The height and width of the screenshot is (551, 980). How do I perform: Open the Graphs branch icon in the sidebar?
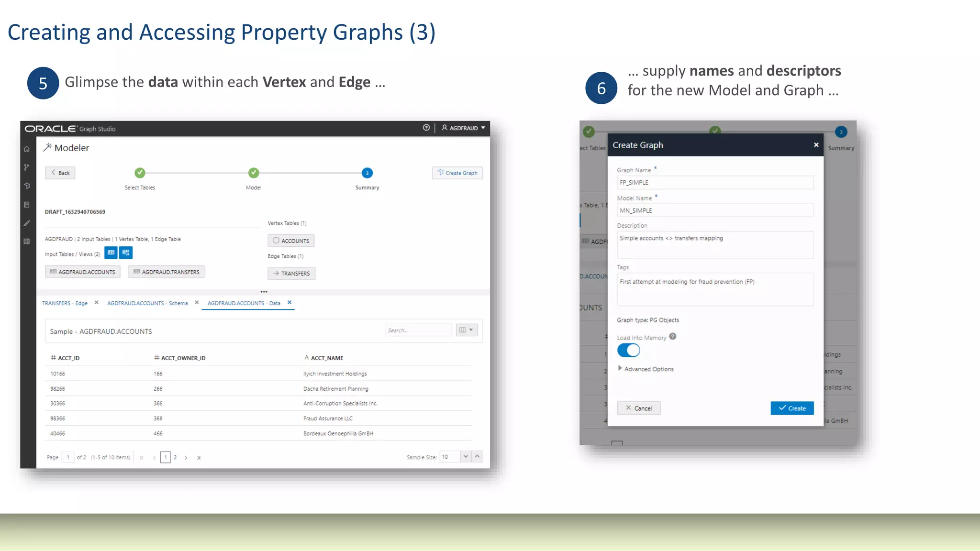coord(27,167)
